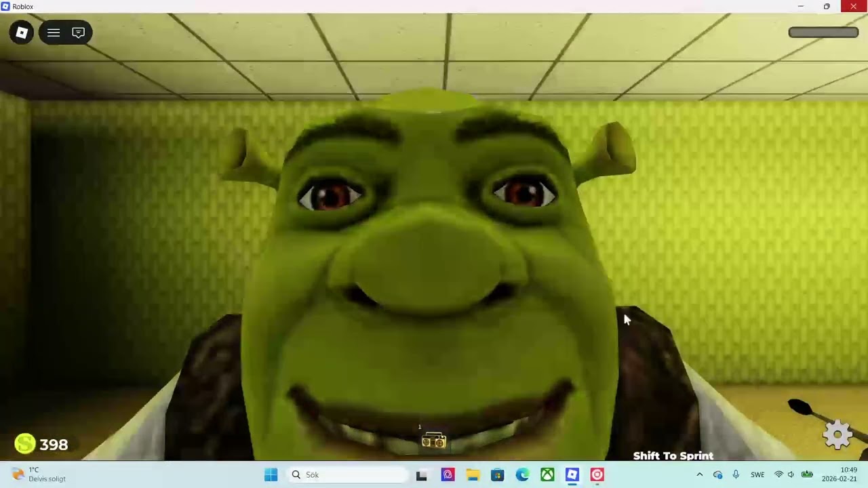Open the red recorder app on taskbar
Screen dimensions: 868x488
[597, 474]
